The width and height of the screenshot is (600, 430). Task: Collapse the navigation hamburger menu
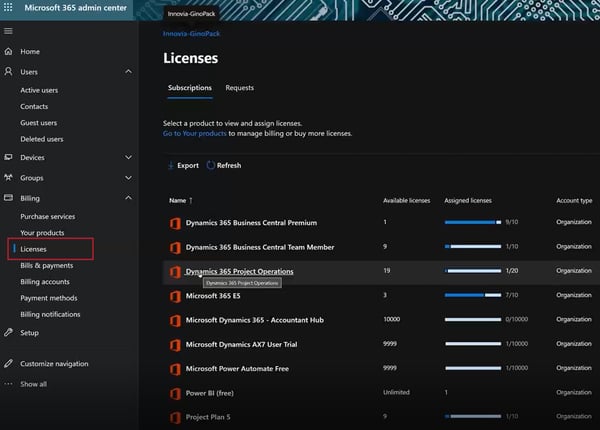8,31
